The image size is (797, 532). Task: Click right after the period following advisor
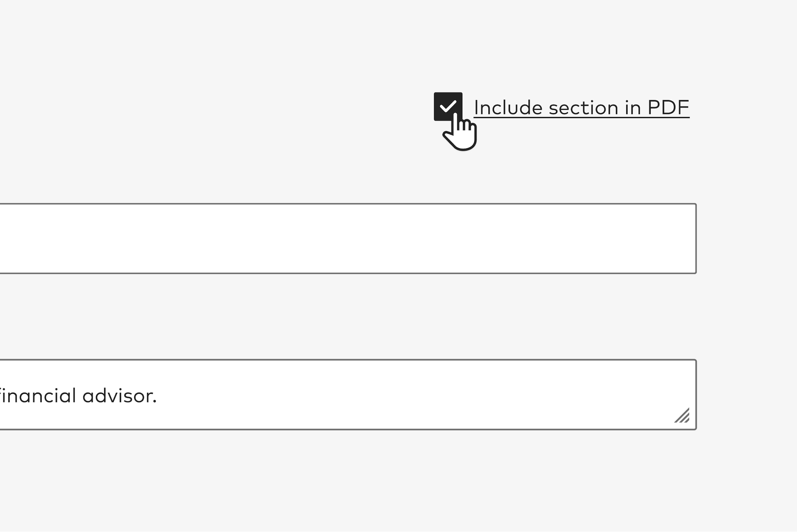[x=158, y=396]
